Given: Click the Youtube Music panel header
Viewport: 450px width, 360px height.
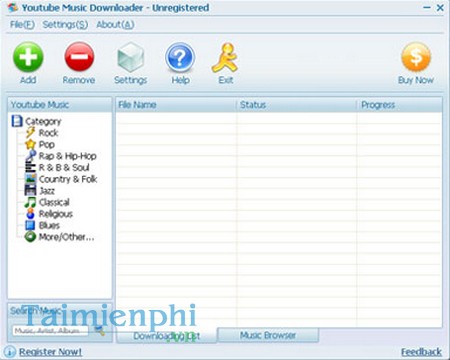Looking at the screenshot, I should (x=60, y=105).
